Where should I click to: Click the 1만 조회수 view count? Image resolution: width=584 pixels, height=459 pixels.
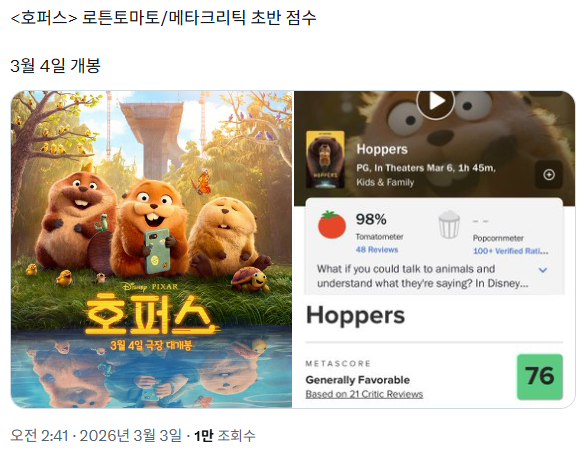pyautogui.click(x=225, y=435)
